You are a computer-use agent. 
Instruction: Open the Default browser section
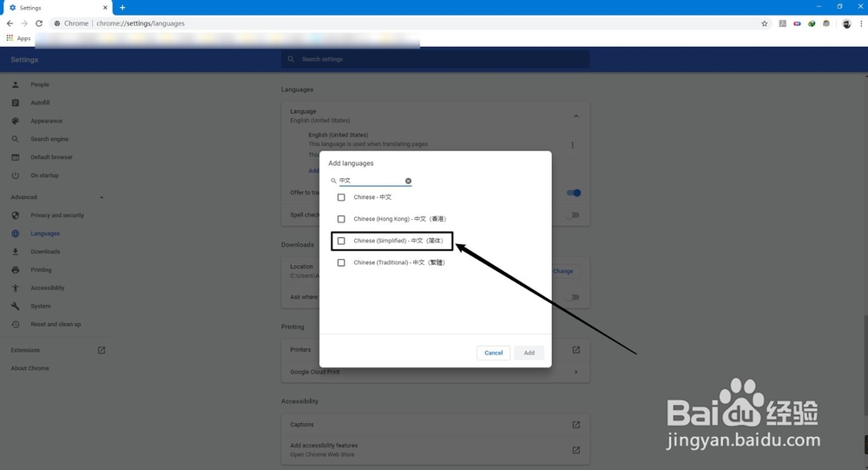pos(51,157)
